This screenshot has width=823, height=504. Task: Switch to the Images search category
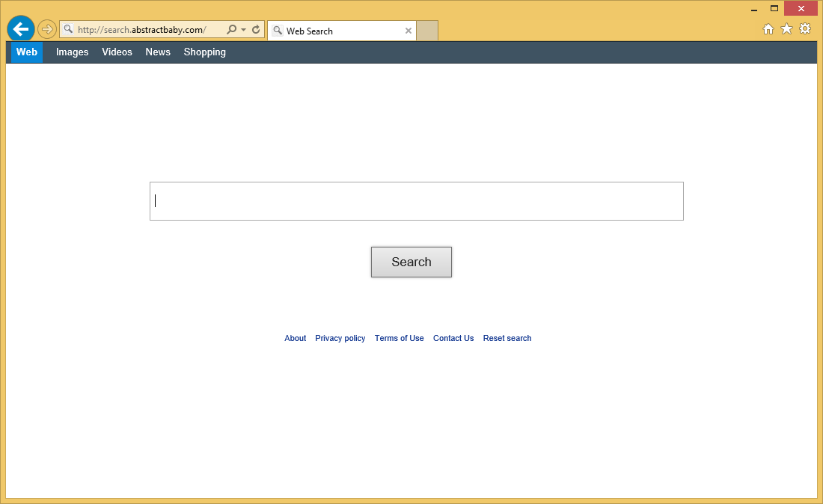[x=72, y=52]
